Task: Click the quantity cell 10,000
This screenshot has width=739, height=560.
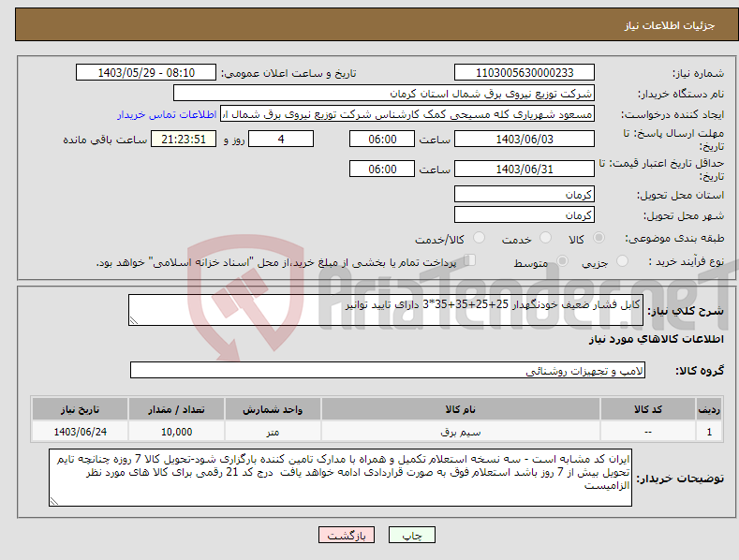Action: point(176,432)
